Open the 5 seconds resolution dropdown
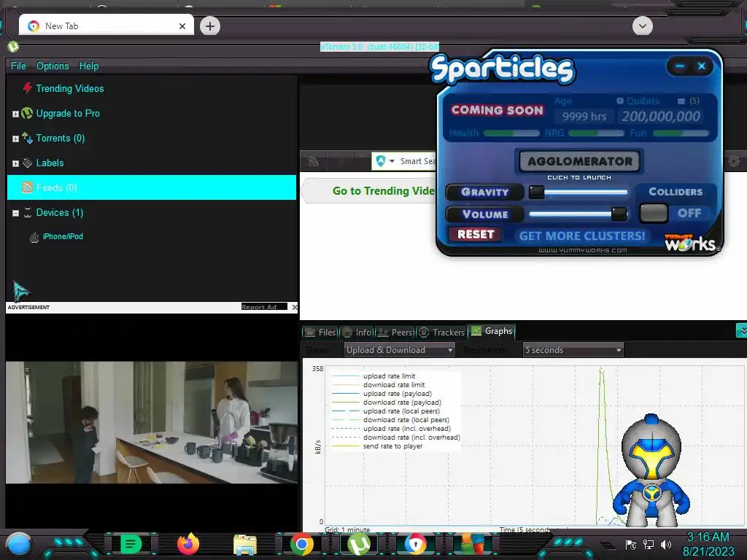This screenshot has width=747, height=560. (x=573, y=350)
